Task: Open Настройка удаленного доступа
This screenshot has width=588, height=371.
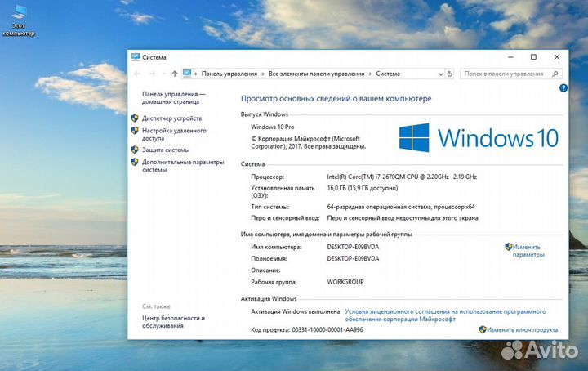Action: pos(174,134)
